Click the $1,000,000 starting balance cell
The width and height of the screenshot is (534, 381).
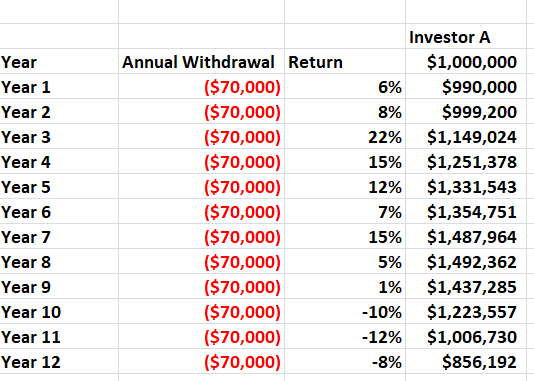[466, 61]
